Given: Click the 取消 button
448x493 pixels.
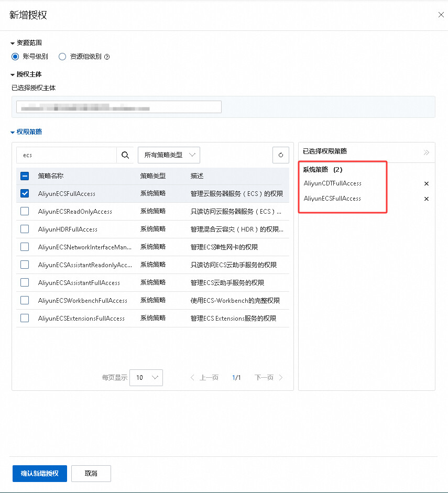Looking at the screenshot, I should [x=91, y=474].
